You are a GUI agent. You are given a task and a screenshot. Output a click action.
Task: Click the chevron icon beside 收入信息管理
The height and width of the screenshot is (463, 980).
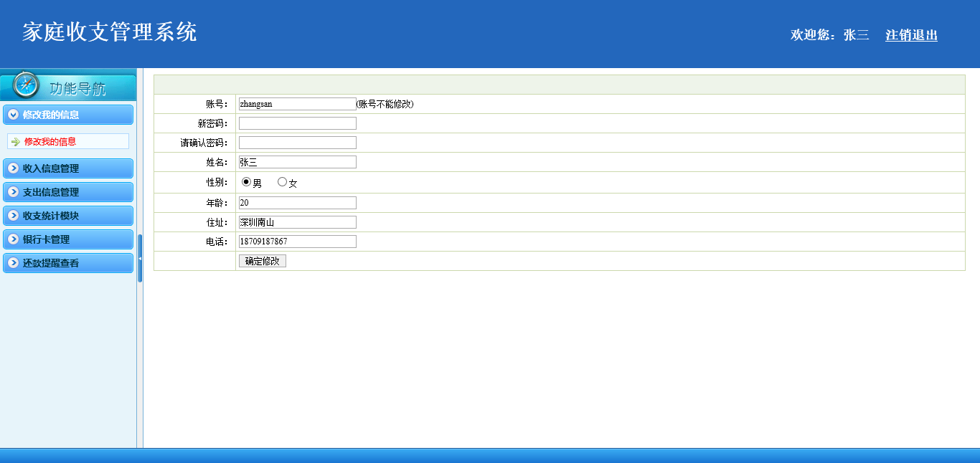pos(13,168)
